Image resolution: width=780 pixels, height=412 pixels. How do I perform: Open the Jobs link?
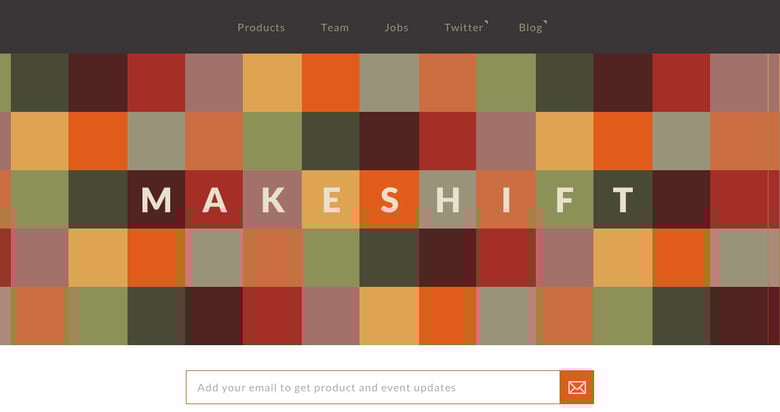pos(396,28)
